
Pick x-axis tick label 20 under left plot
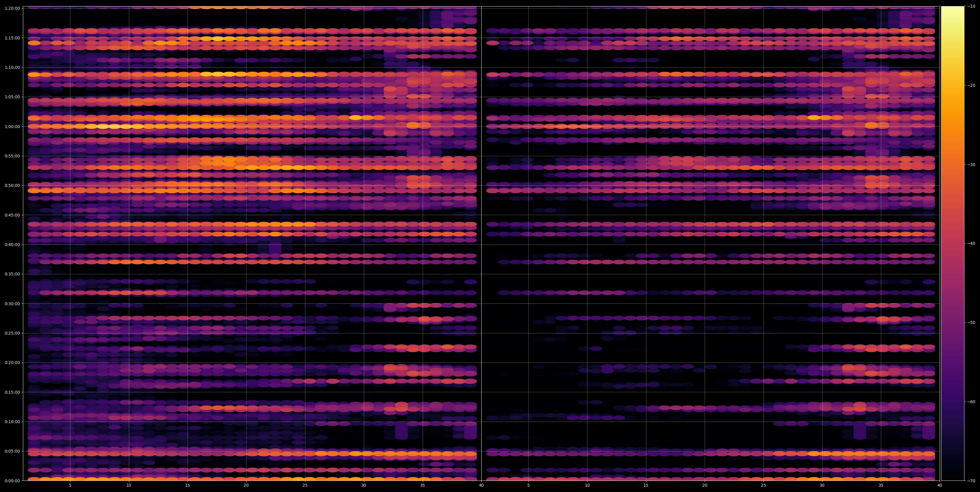(246, 486)
